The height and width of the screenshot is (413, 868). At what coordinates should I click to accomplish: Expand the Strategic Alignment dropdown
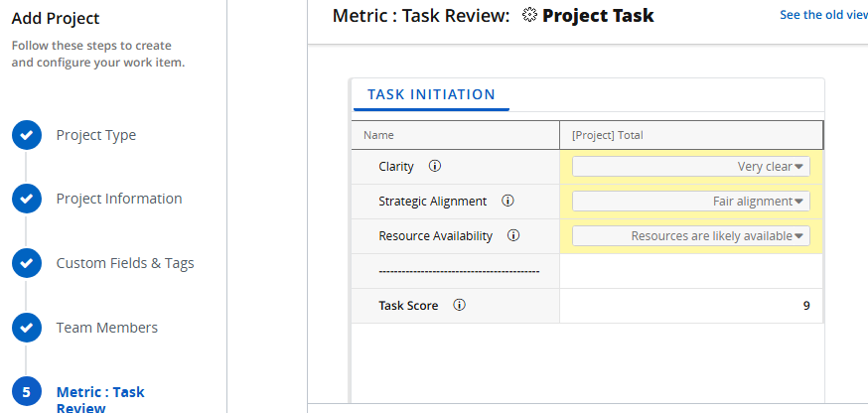tap(691, 202)
